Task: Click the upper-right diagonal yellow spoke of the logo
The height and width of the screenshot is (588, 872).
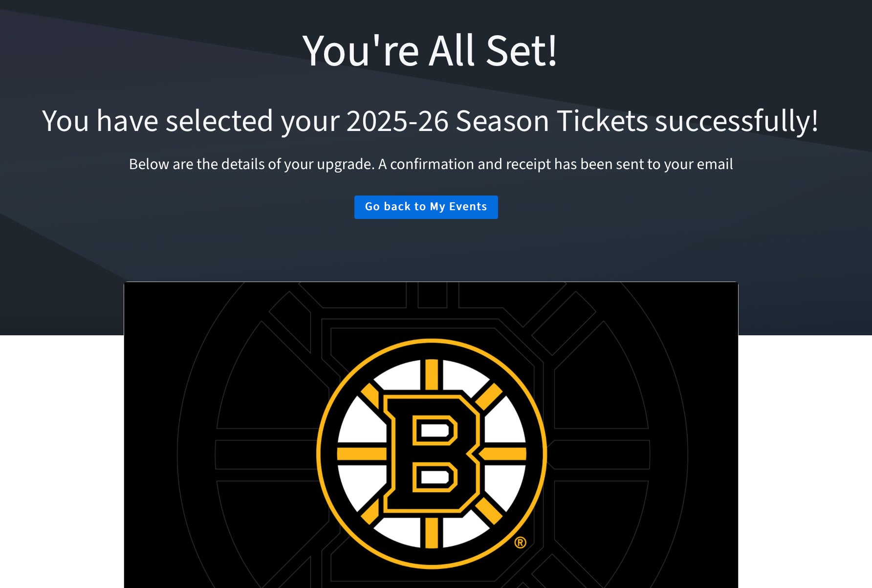Action: [x=491, y=395]
